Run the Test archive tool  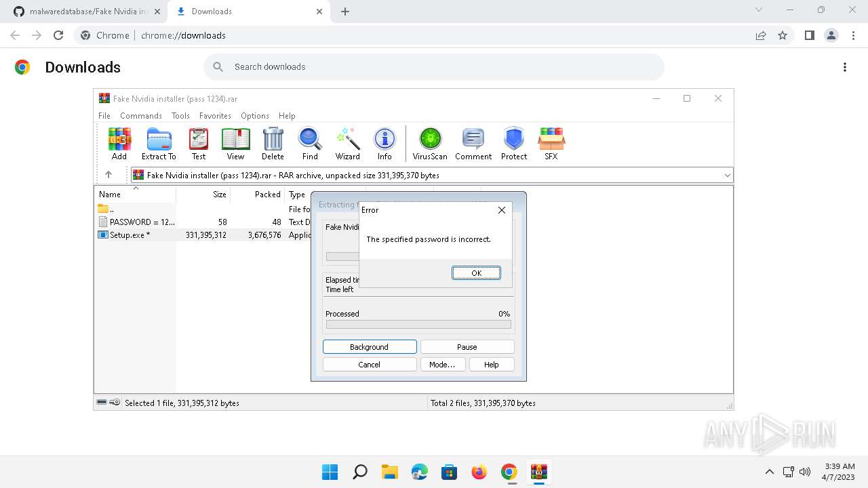(199, 144)
